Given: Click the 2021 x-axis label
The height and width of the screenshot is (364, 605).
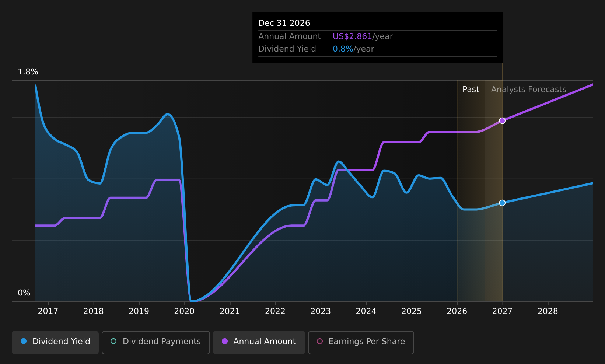Looking at the screenshot, I should point(230,311).
